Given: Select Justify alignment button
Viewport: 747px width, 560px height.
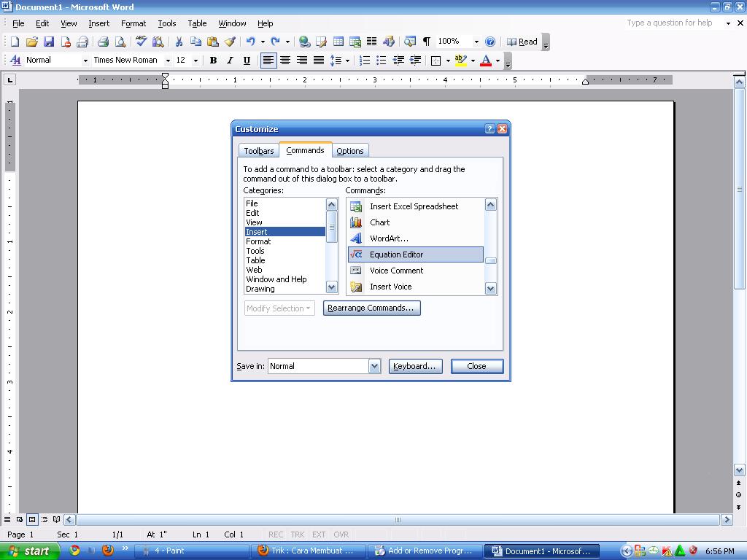Looking at the screenshot, I should coord(319,61).
